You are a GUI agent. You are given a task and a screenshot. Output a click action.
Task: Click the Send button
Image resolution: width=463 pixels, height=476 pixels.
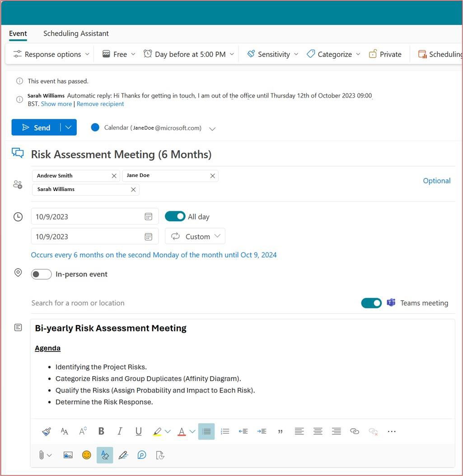pos(36,127)
